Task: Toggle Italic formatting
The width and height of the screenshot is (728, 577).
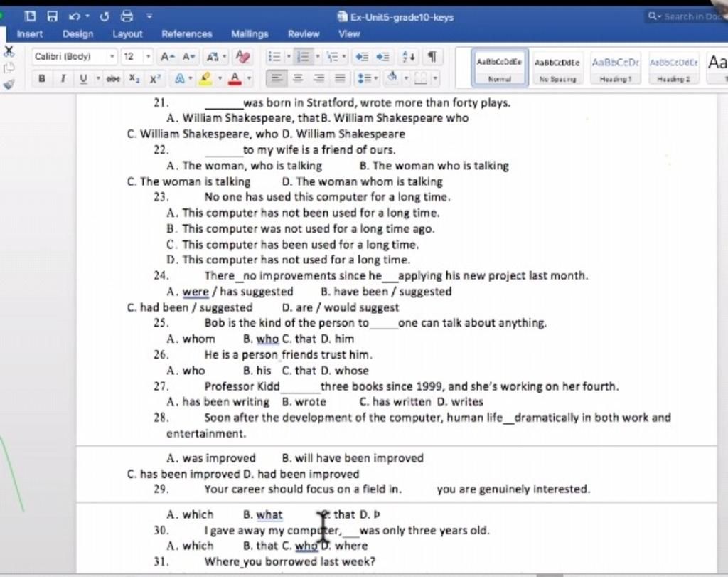Action: (x=63, y=78)
